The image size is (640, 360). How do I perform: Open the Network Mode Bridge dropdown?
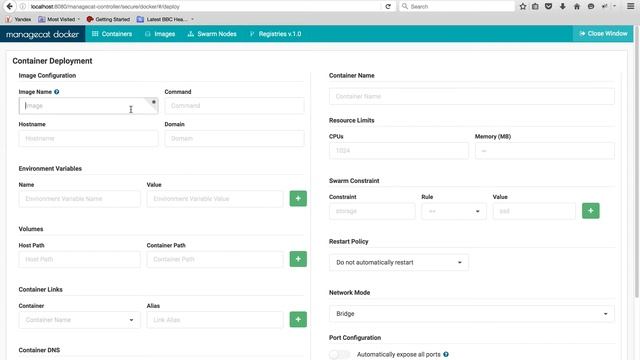pyautogui.click(x=471, y=314)
